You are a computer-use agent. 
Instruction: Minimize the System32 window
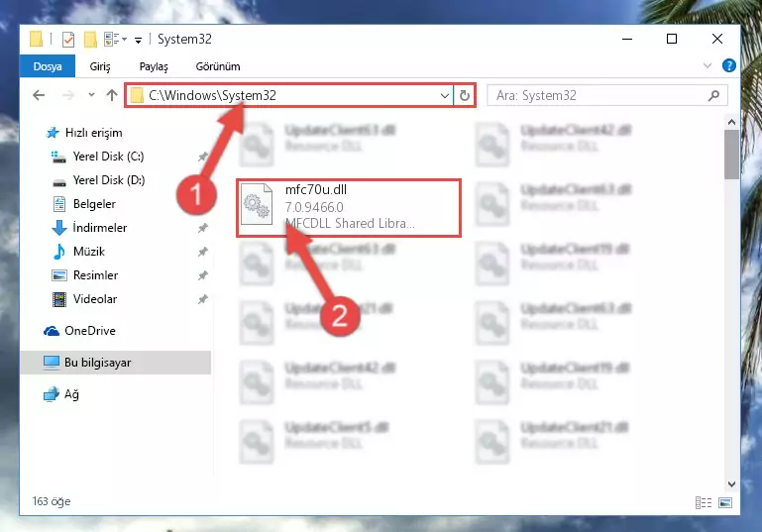pos(627,39)
